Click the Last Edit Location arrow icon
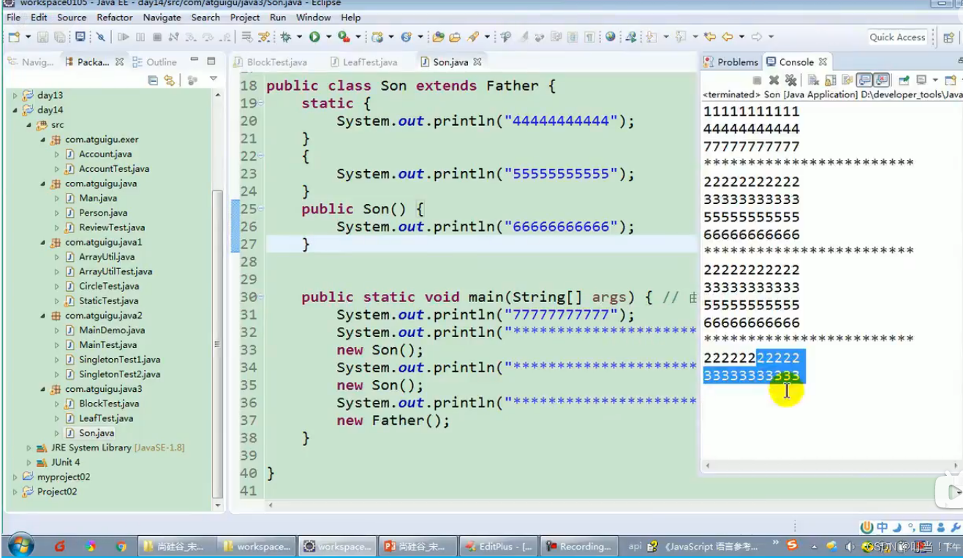963x560 pixels. pyautogui.click(x=710, y=37)
